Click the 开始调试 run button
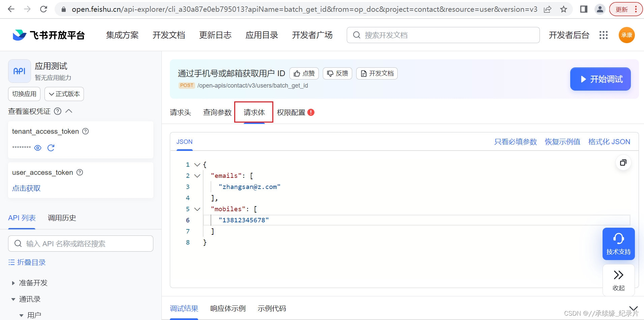Viewport: 644px width, 320px height. point(601,79)
